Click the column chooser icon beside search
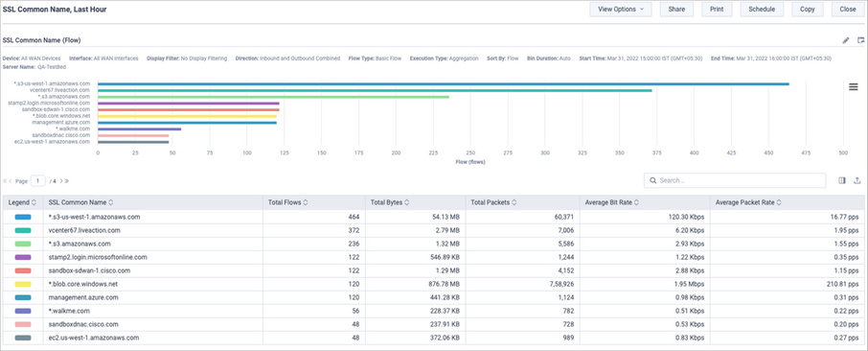868x351 pixels. tap(842, 180)
